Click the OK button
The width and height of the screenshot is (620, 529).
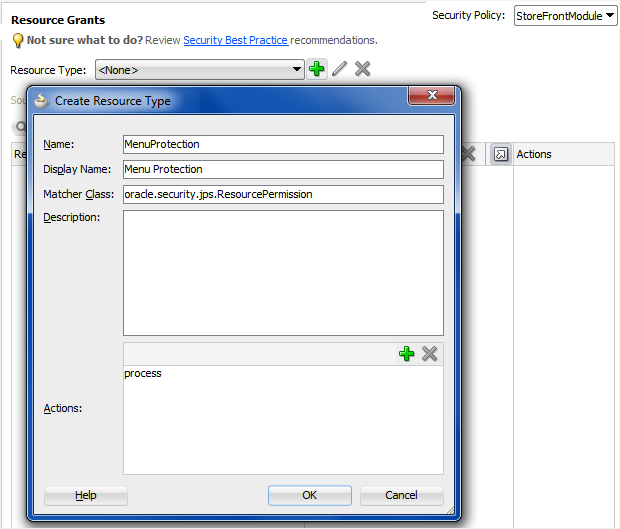click(310, 495)
